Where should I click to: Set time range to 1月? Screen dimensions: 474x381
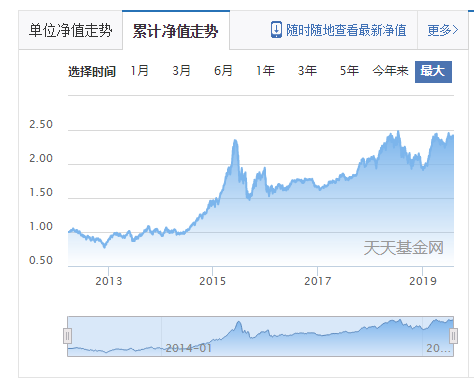coord(139,71)
